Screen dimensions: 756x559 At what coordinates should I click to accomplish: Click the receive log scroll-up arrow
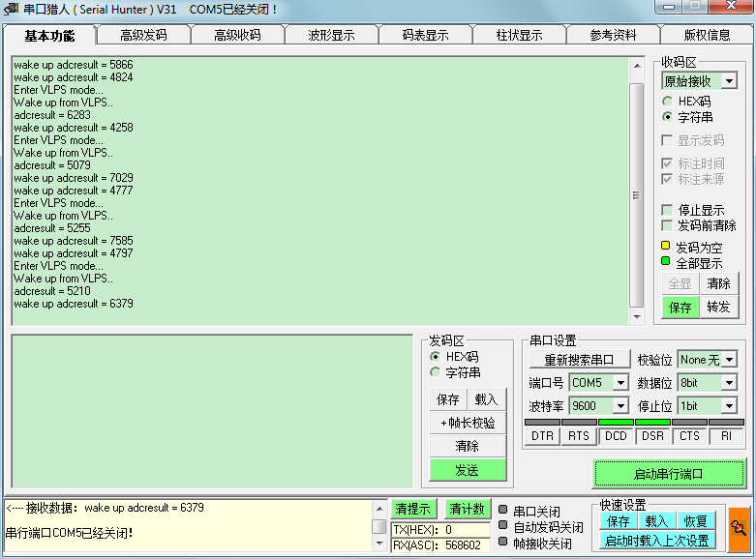coord(637,66)
